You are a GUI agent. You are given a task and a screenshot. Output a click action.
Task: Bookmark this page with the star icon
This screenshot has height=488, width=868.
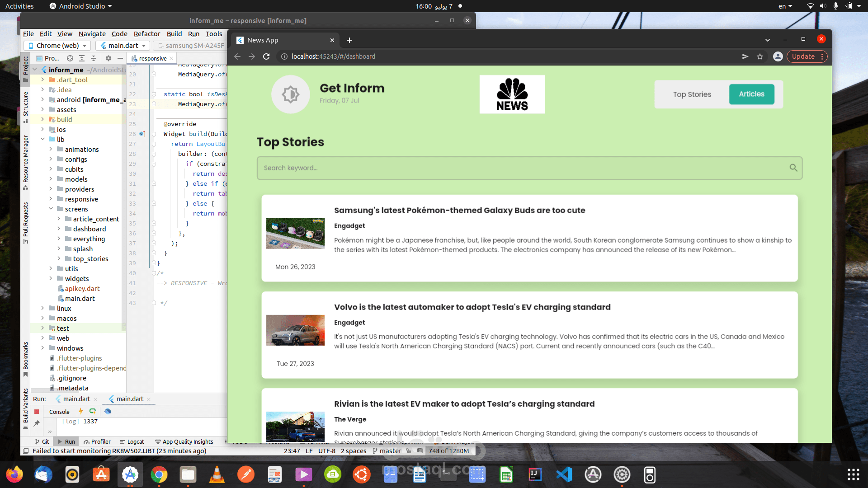click(x=760, y=56)
